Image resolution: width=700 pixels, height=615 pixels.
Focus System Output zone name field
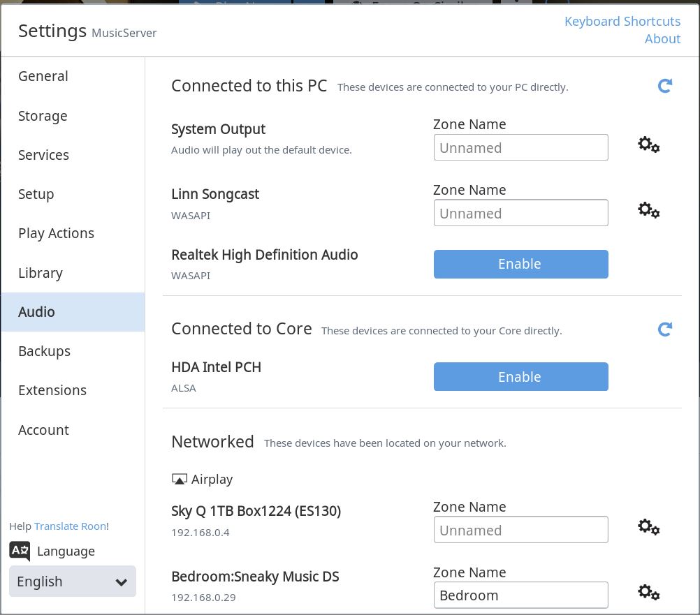pos(520,147)
